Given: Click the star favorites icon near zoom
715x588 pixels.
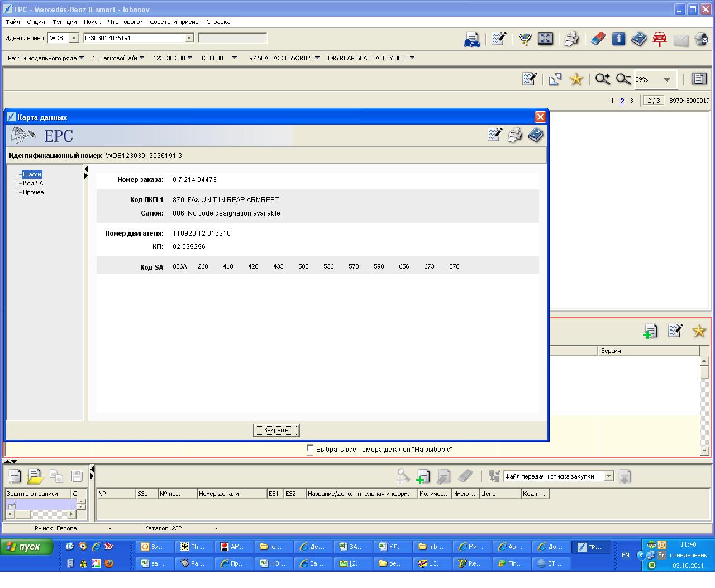Looking at the screenshot, I should pyautogui.click(x=576, y=79).
